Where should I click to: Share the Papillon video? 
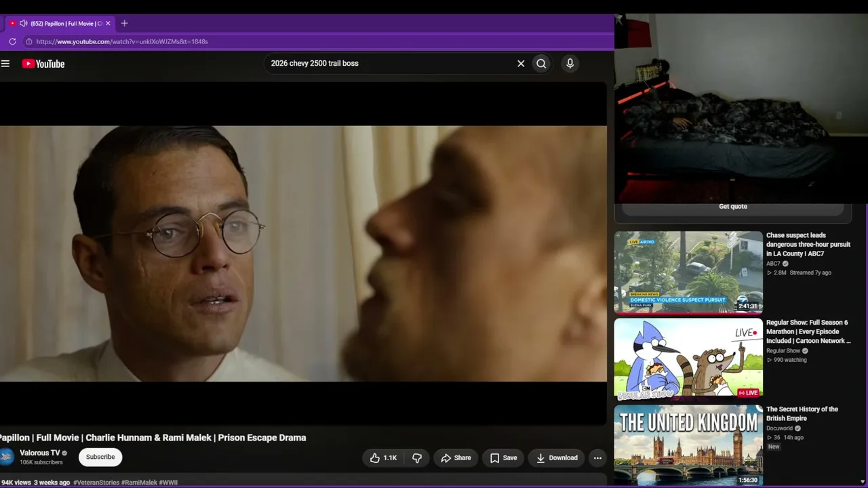pos(456,458)
